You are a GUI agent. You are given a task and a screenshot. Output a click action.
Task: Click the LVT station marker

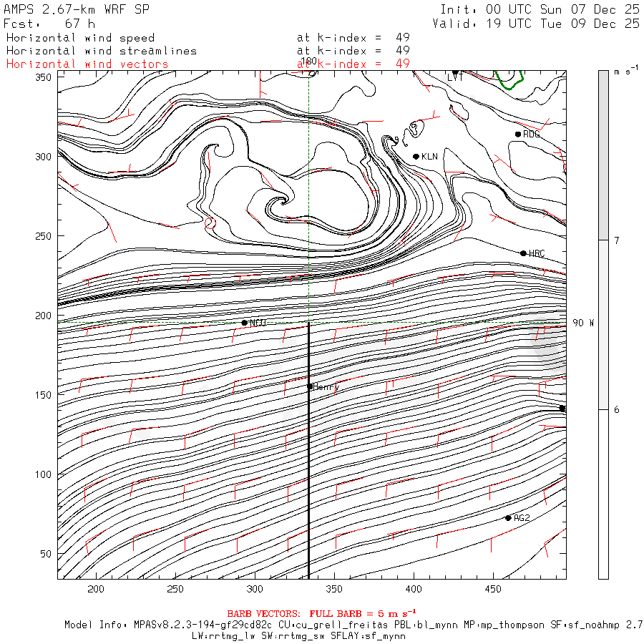click(455, 72)
